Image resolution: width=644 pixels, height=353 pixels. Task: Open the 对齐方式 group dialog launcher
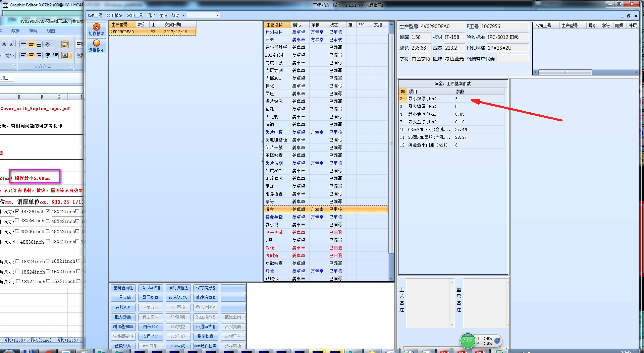70,66
